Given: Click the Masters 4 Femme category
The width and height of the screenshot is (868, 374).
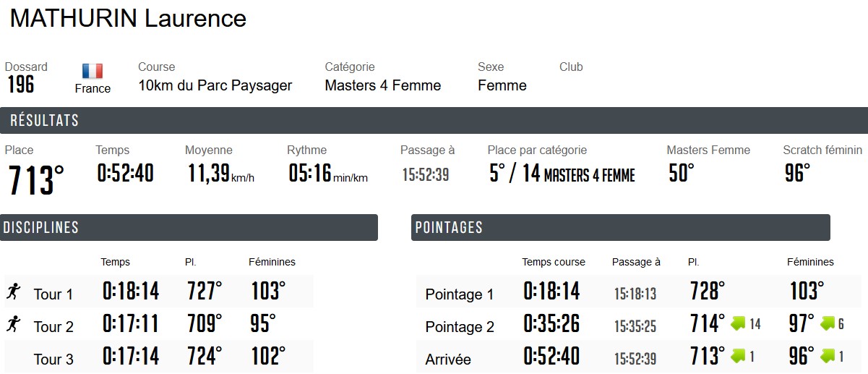Looking at the screenshot, I should pos(382,85).
